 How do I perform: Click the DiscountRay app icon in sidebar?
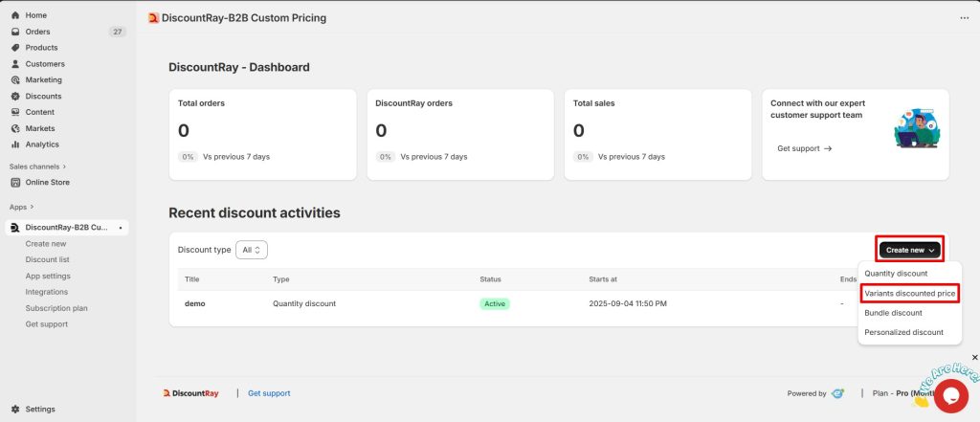coord(15,228)
